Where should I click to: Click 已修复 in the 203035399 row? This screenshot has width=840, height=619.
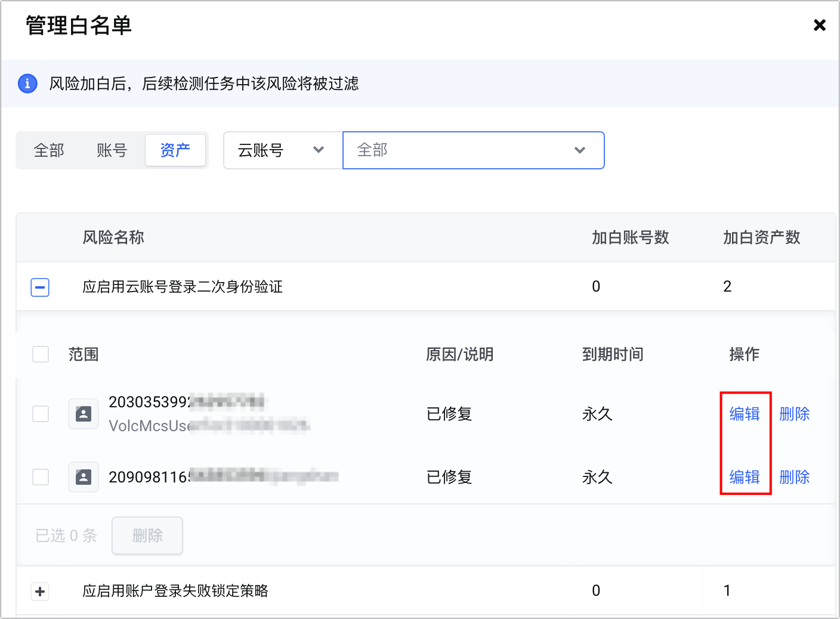pos(449,414)
